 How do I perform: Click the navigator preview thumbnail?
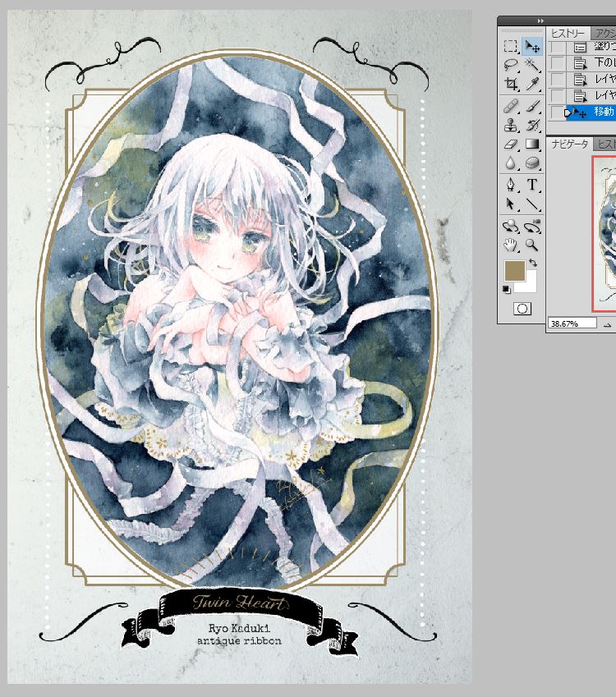point(605,233)
